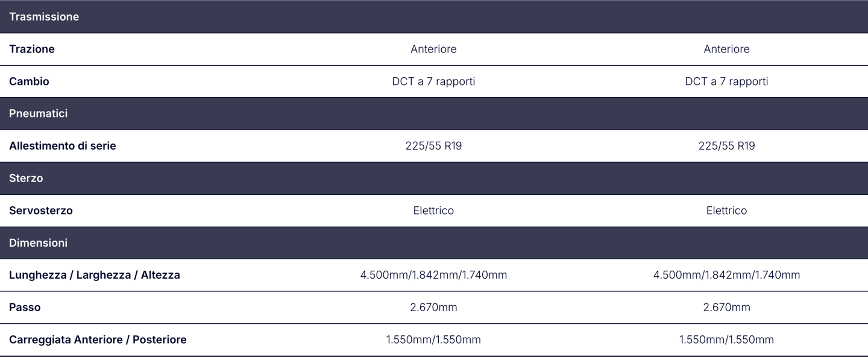This screenshot has width=868, height=357.
Task: Select the Cambio row label
Action: click(x=29, y=81)
